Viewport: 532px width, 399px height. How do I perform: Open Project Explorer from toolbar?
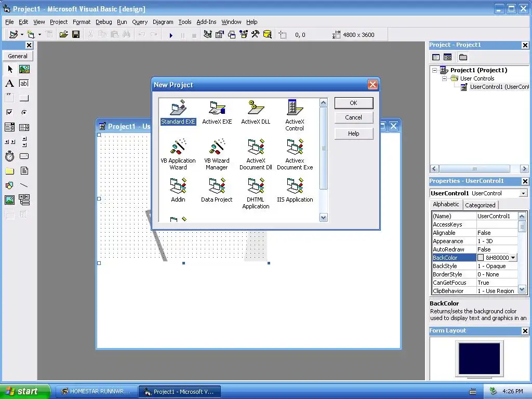[x=208, y=35]
